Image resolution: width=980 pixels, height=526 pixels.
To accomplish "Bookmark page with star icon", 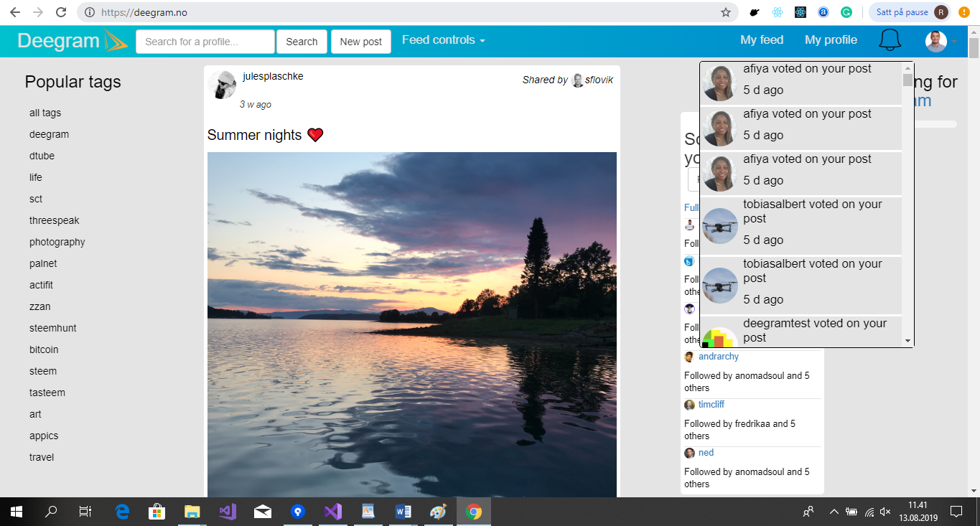I will click(x=726, y=12).
